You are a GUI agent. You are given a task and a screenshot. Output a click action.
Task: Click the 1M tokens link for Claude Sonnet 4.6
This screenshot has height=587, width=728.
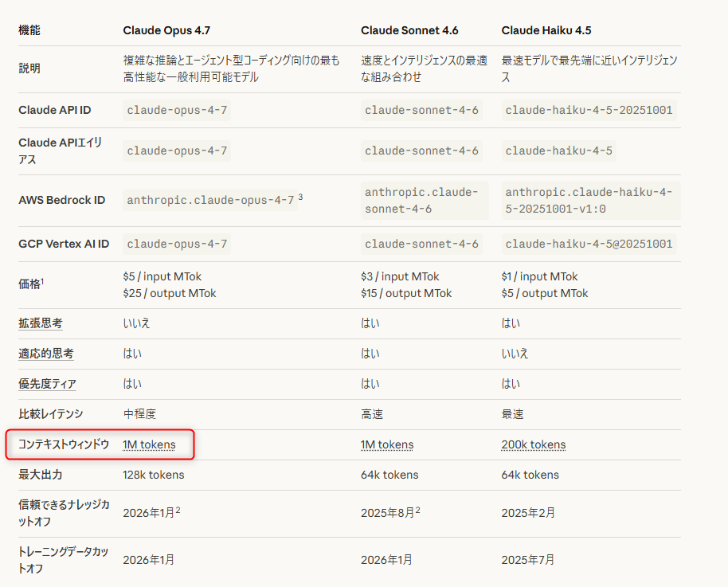(387, 444)
